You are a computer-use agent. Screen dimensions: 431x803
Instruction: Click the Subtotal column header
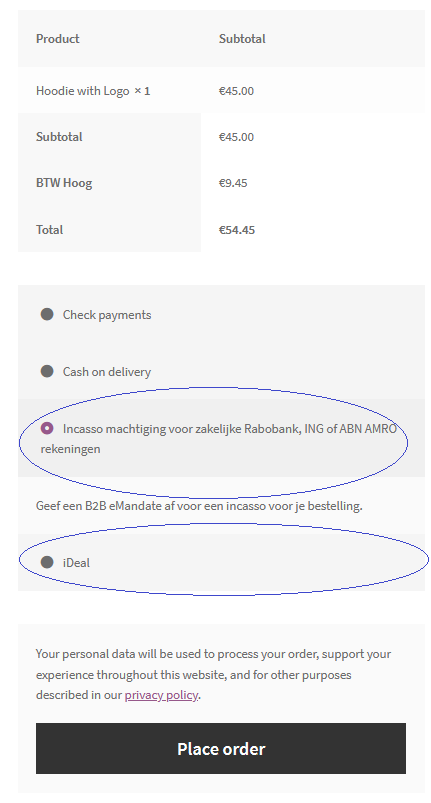pyautogui.click(x=242, y=39)
